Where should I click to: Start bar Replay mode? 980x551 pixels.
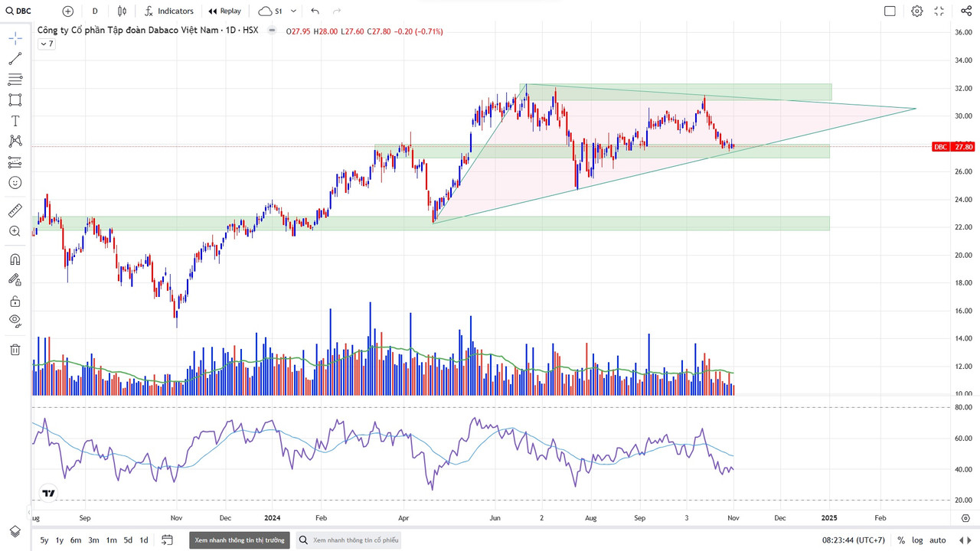point(224,11)
